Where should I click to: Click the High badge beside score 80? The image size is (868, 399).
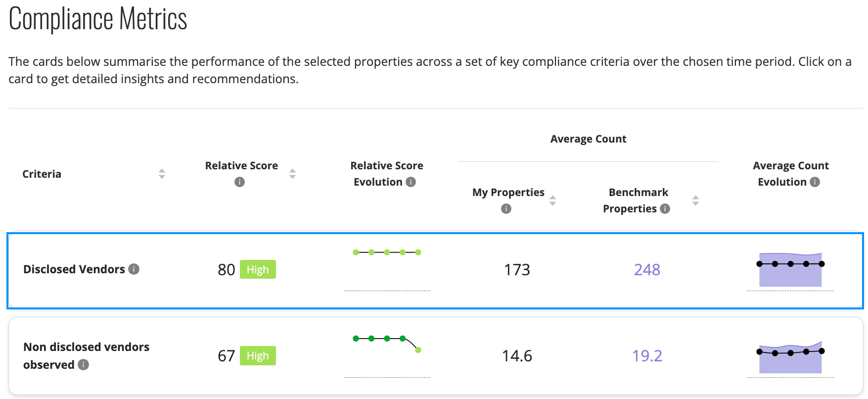[258, 269]
